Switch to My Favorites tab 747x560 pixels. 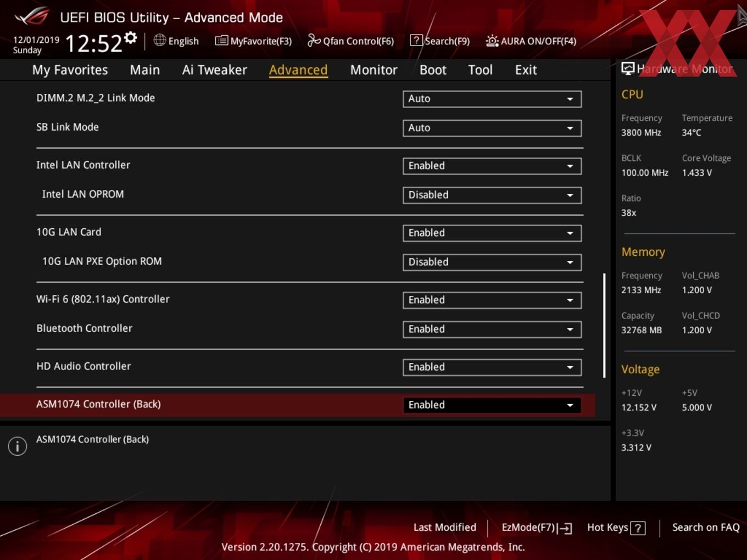(x=70, y=70)
